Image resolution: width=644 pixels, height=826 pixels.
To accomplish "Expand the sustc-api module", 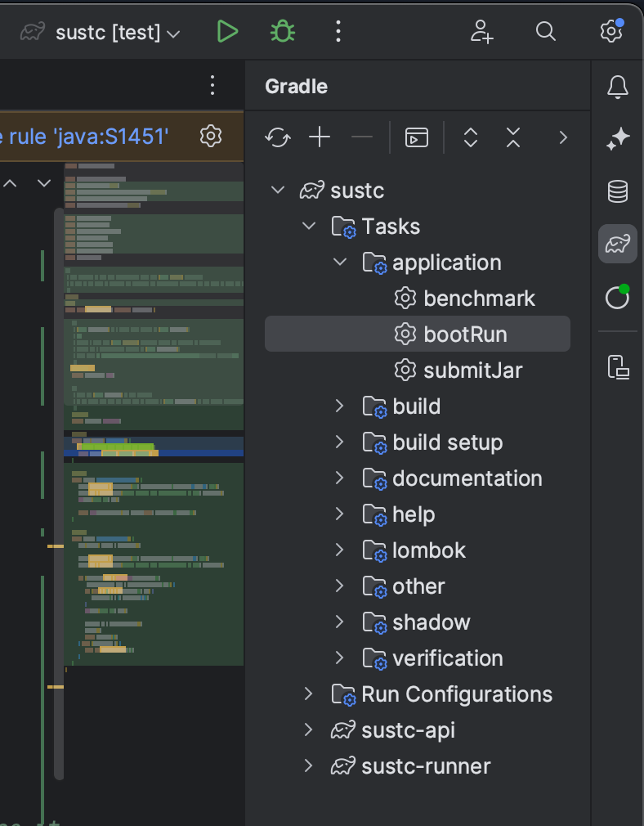I will pos(309,730).
